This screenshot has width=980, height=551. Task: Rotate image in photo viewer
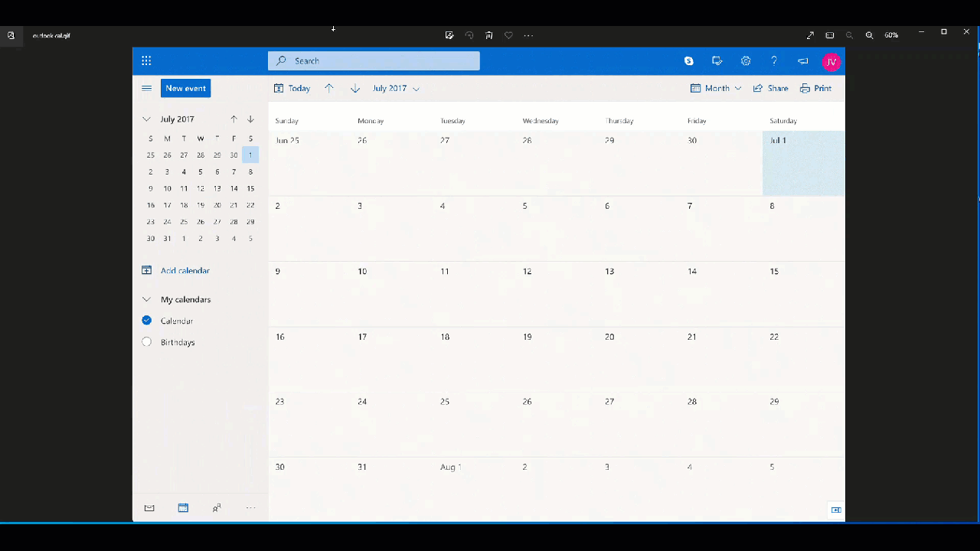coord(469,35)
